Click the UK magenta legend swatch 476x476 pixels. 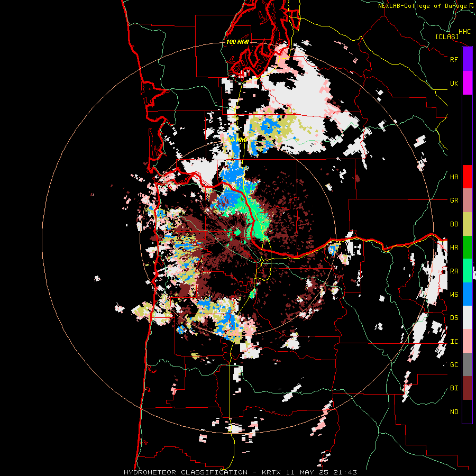click(x=467, y=83)
